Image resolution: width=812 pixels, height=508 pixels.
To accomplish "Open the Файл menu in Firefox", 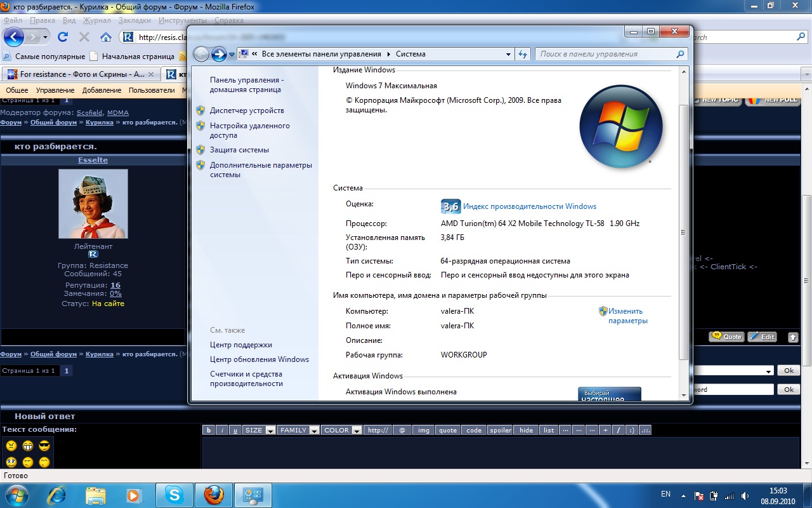I will (x=13, y=20).
